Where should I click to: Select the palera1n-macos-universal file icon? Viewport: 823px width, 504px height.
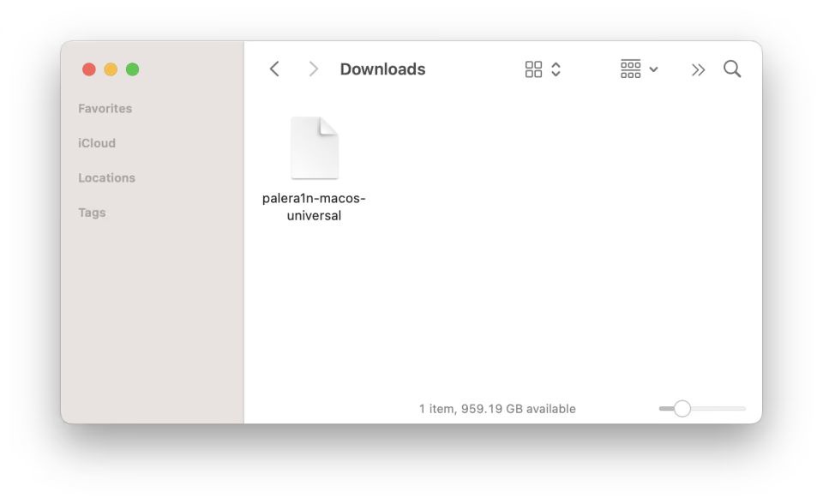tap(314, 147)
